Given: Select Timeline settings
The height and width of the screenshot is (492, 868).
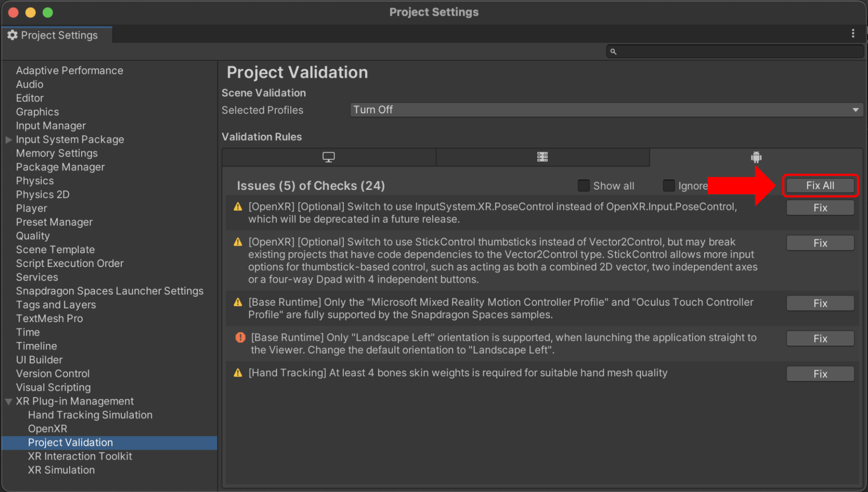Looking at the screenshot, I should [36, 346].
